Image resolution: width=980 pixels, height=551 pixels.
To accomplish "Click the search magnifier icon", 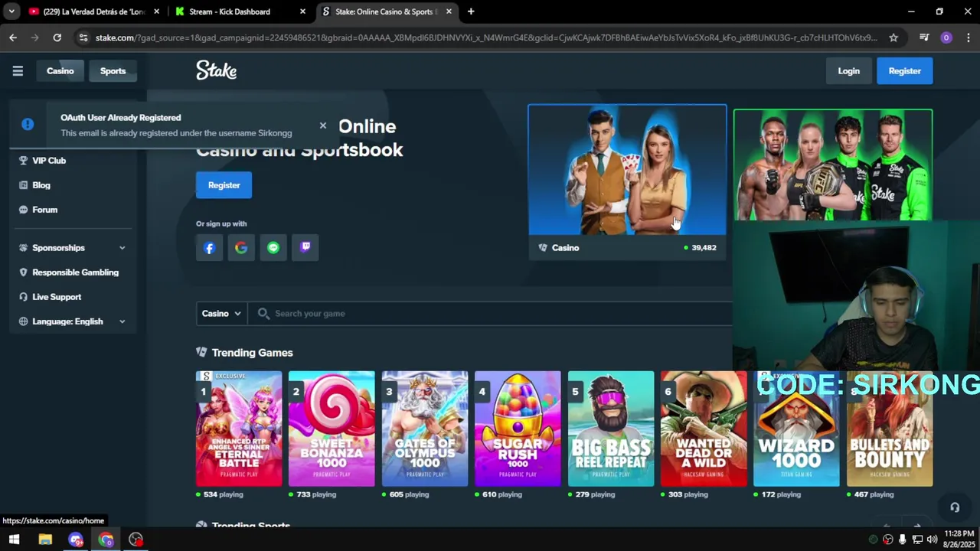I will pos(263,313).
